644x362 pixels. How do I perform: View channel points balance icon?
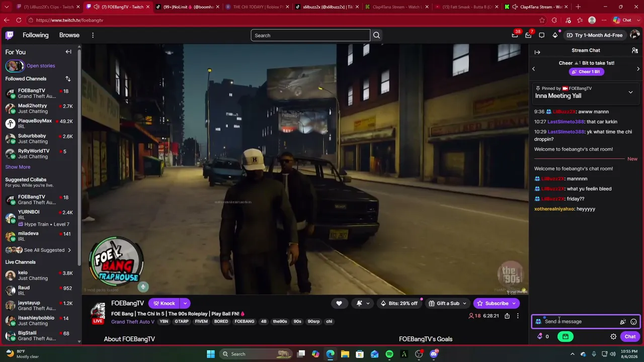[540, 337]
